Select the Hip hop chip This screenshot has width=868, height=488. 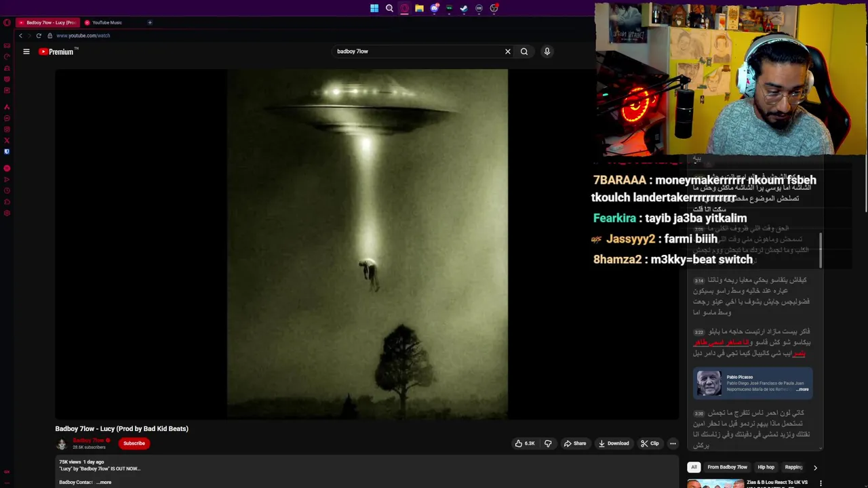766,467
